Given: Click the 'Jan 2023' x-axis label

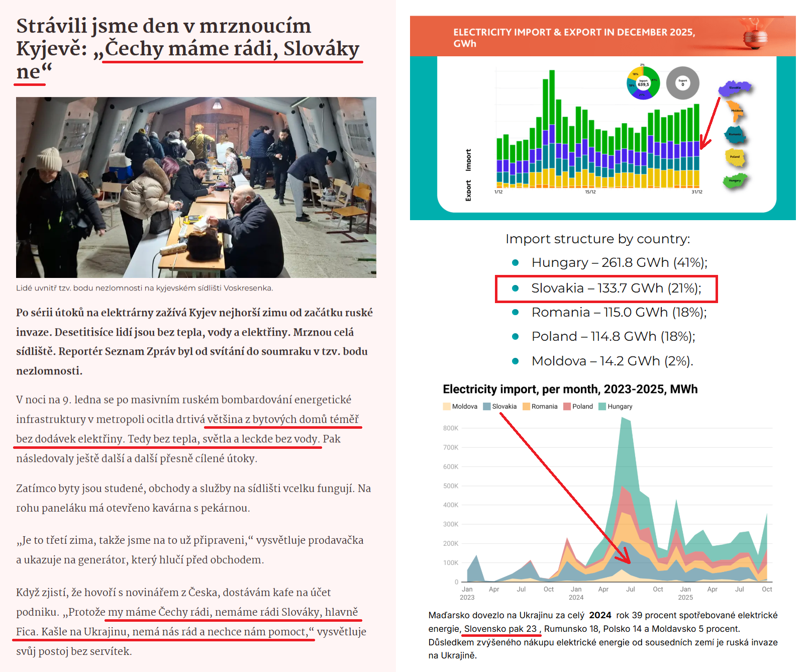Looking at the screenshot, I should pyautogui.click(x=467, y=593).
